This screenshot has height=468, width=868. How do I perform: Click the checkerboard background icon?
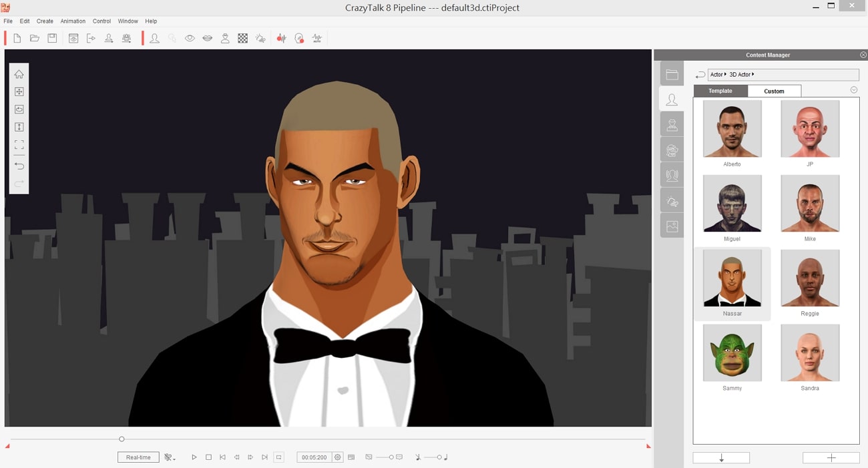pos(243,39)
